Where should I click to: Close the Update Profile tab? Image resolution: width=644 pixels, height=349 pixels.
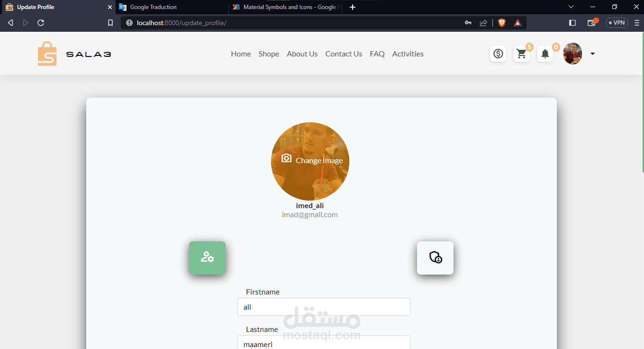(110, 7)
